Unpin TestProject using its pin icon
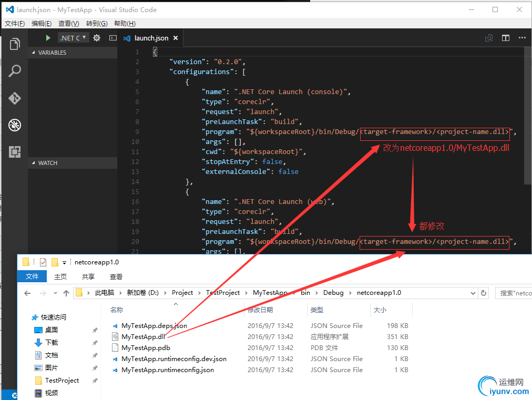This screenshot has width=532, height=400. 95,381
